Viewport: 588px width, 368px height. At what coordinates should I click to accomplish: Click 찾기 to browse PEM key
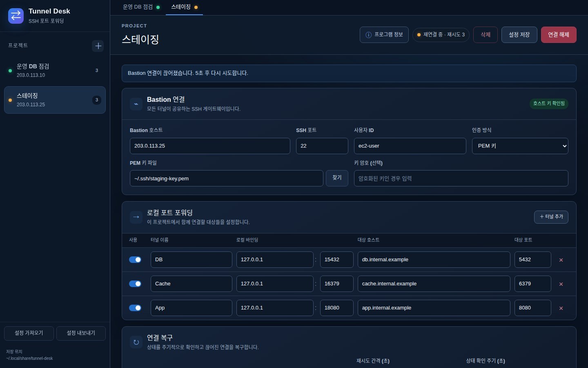[x=337, y=178]
